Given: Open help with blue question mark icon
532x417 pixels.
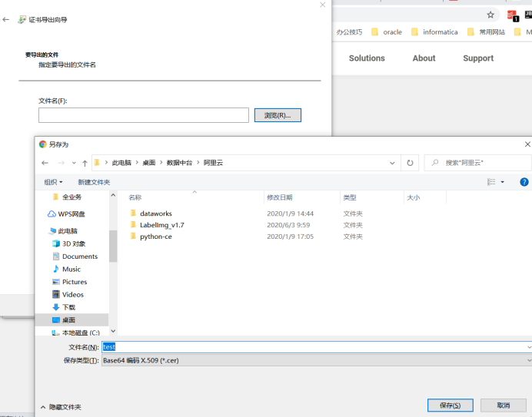Looking at the screenshot, I should point(524,182).
